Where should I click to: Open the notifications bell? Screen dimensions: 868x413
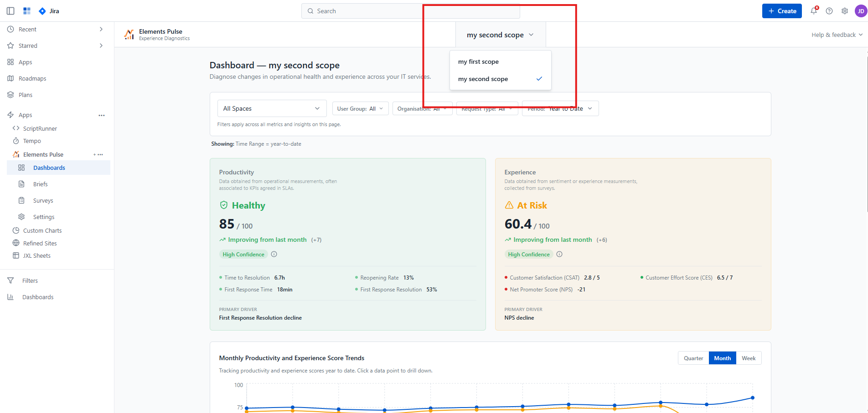(814, 11)
